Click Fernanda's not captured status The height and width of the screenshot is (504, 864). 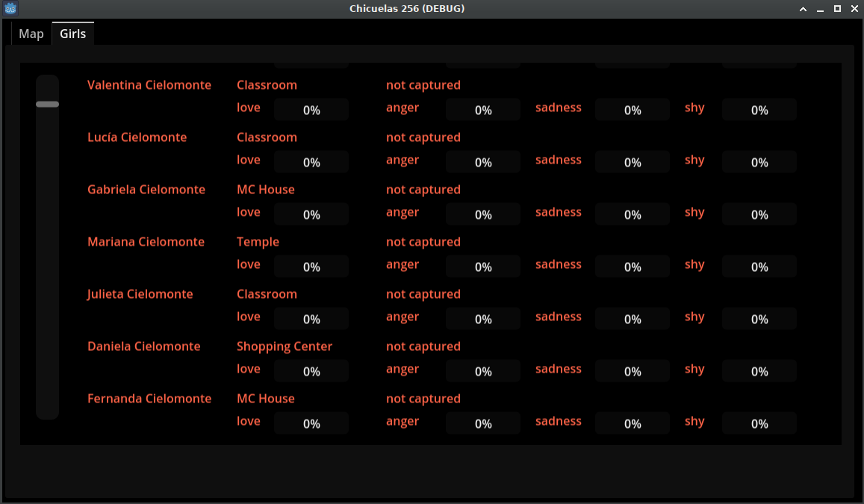click(x=423, y=399)
